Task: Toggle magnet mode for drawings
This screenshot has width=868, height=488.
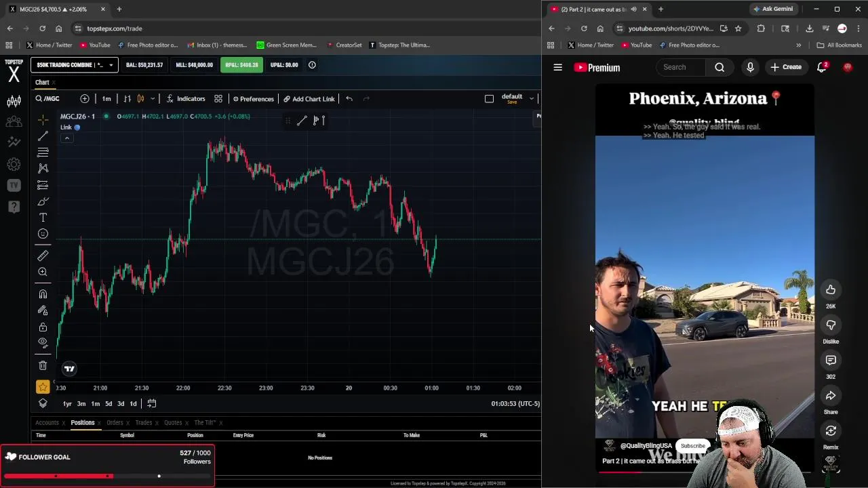Action: [43, 294]
